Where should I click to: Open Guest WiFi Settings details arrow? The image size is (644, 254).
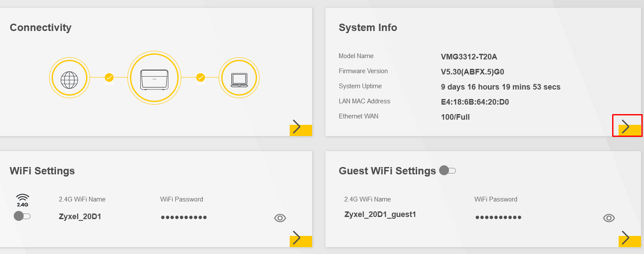[629, 238]
